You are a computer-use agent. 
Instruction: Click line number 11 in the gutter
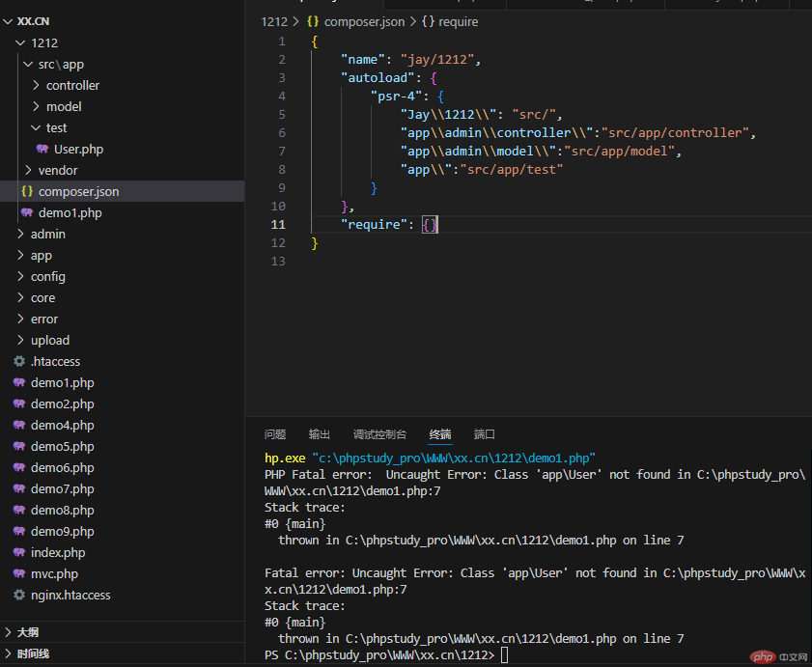[x=278, y=224]
